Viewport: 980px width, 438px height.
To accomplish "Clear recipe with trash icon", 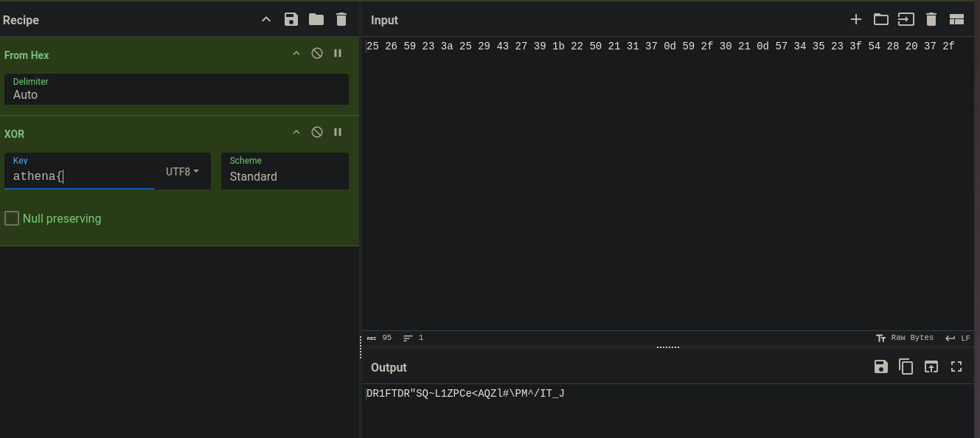I will (x=341, y=20).
